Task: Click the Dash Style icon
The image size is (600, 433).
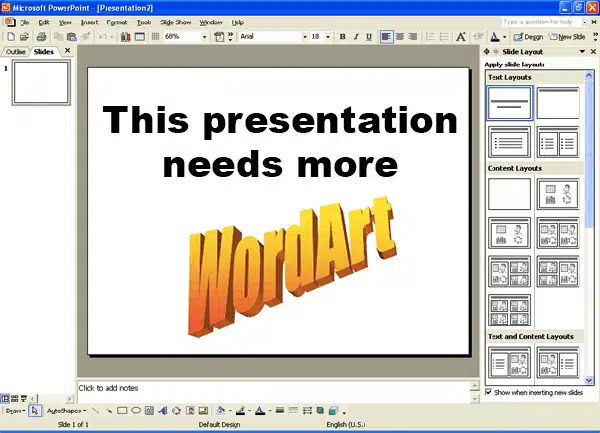Action: tap(293, 411)
